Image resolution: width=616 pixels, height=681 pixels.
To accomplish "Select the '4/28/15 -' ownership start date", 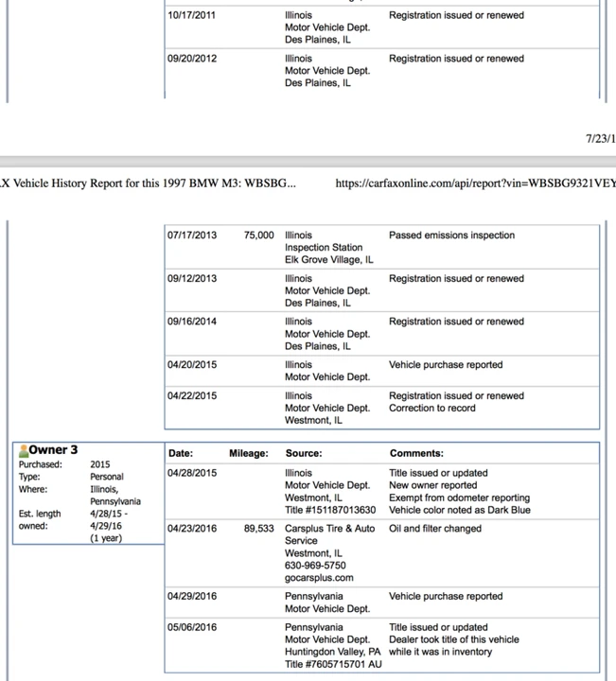I will click(x=109, y=514).
